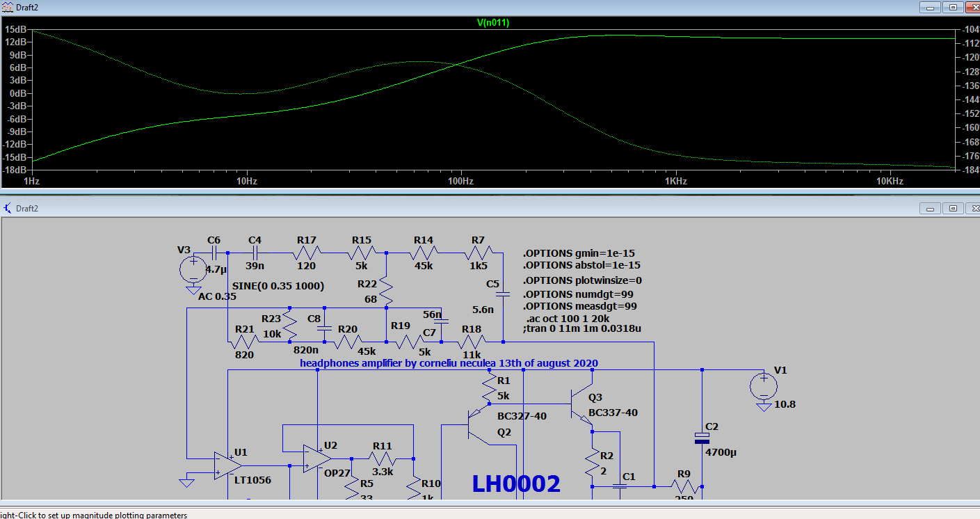Click the 15dB label on vertical axis
Image resolution: width=980 pixels, height=519 pixels.
[17, 30]
